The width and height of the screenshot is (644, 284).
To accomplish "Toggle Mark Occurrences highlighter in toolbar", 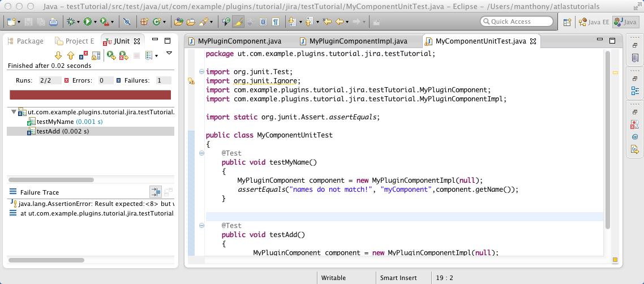I will [238, 22].
